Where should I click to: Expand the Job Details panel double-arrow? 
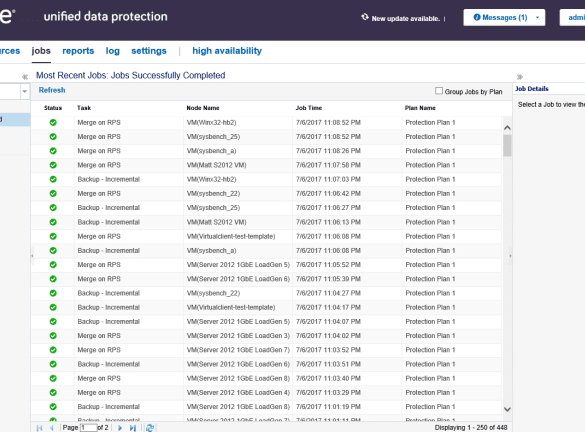click(x=520, y=77)
